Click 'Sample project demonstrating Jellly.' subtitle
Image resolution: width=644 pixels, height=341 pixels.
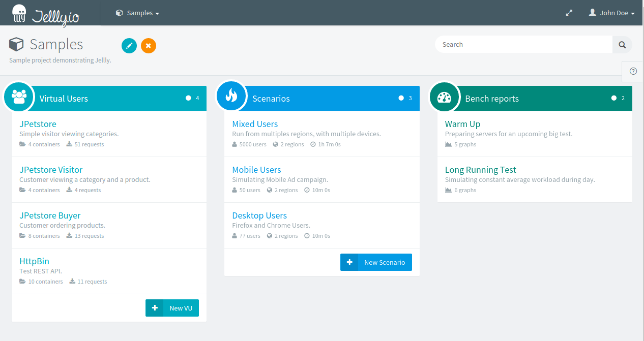[60, 60]
